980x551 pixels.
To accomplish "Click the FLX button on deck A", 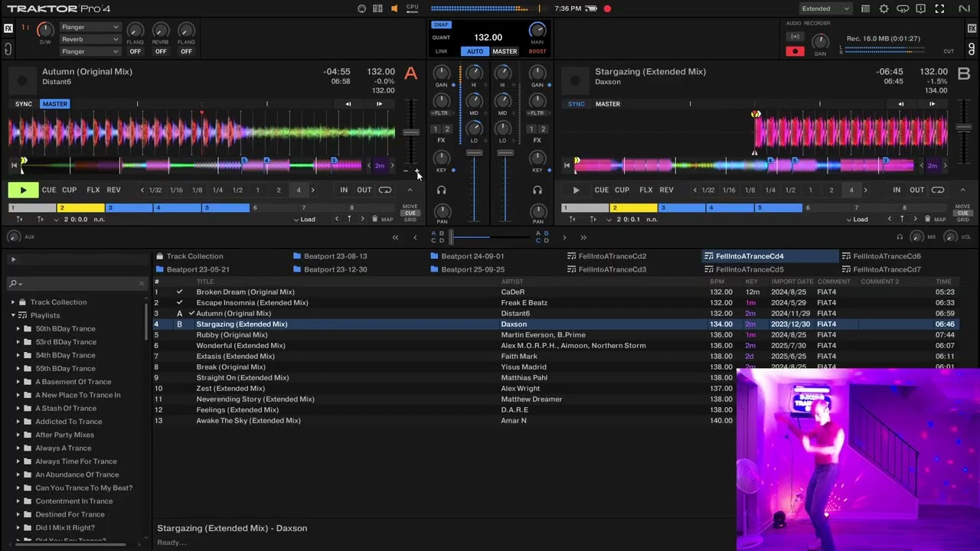I will 93,190.
